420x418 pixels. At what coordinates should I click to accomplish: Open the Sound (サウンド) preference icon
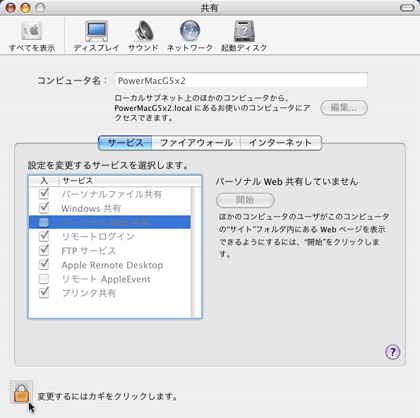click(143, 36)
